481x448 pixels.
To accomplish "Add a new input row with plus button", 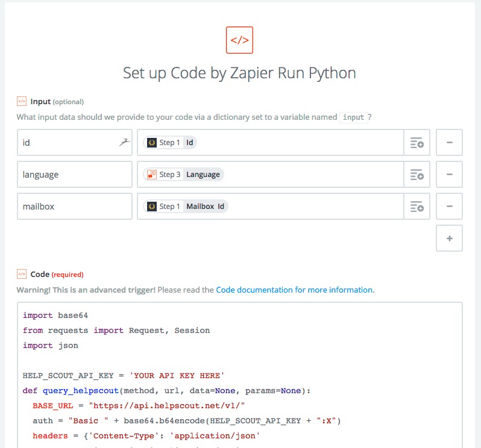I will [x=450, y=238].
